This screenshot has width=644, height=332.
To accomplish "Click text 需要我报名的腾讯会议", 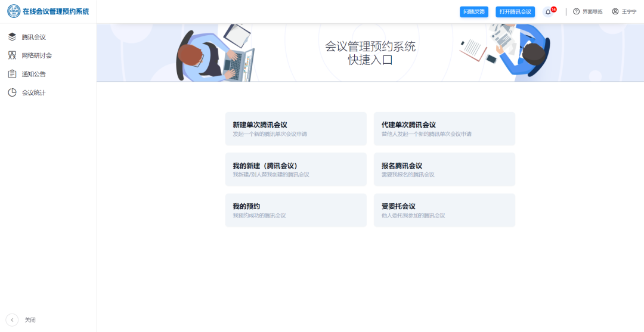I will [x=408, y=175].
